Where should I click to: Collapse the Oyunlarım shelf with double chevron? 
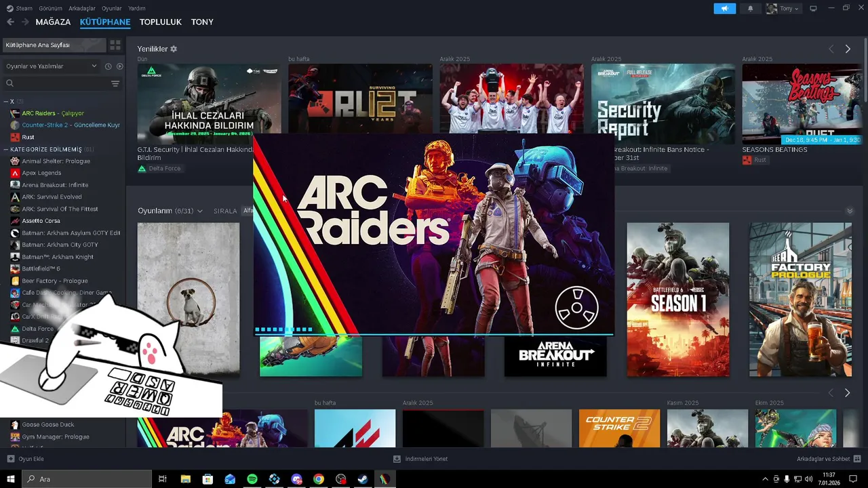(x=849, y=211)
